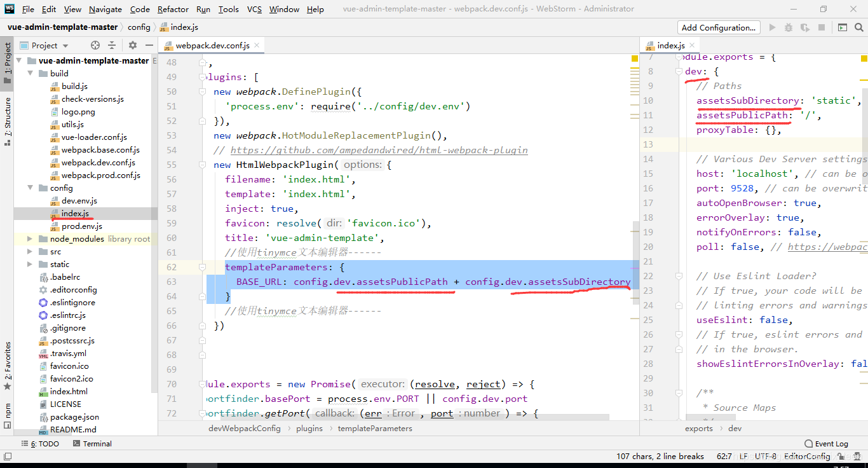Expand the static folder
The width and height of the screenshot is (868, 468).
(31, 265)
